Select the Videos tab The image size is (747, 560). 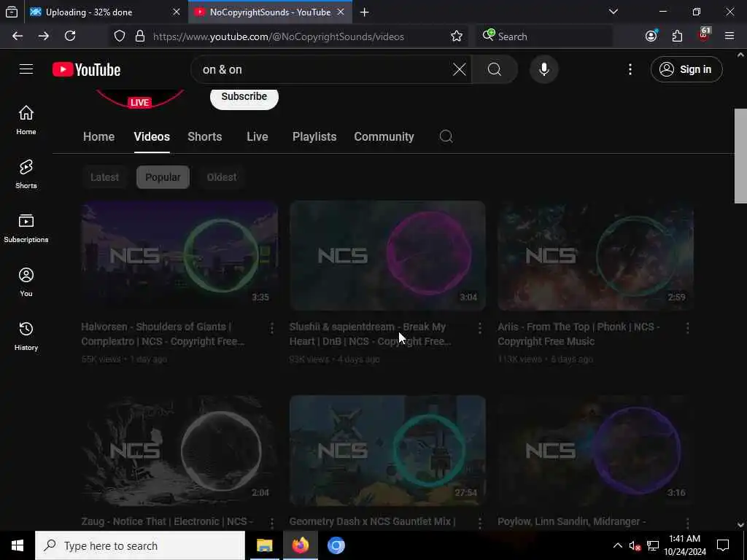point(152,136)
